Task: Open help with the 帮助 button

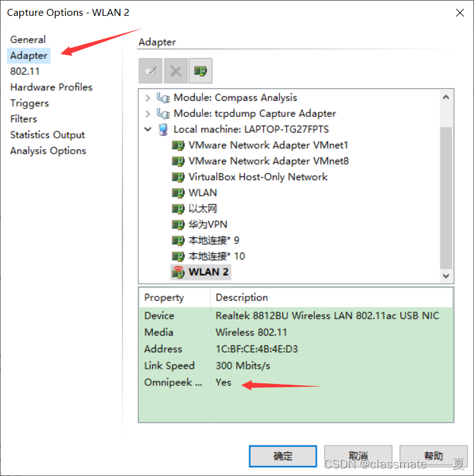Action: point(433,456)
